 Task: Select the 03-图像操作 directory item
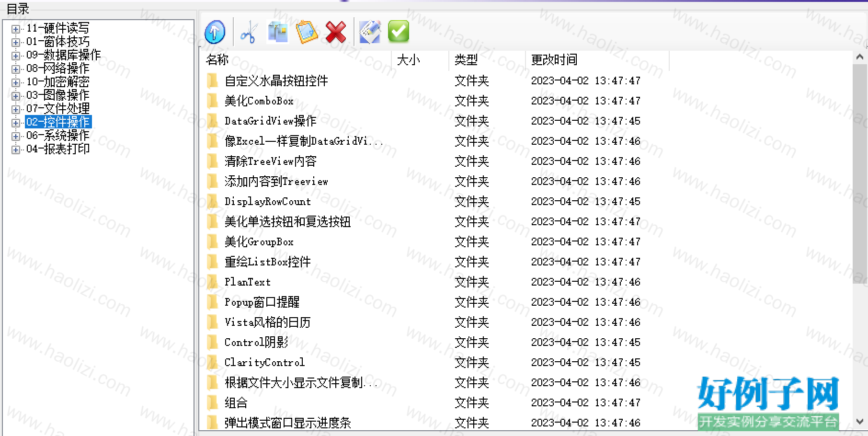[x=58, y=95]
